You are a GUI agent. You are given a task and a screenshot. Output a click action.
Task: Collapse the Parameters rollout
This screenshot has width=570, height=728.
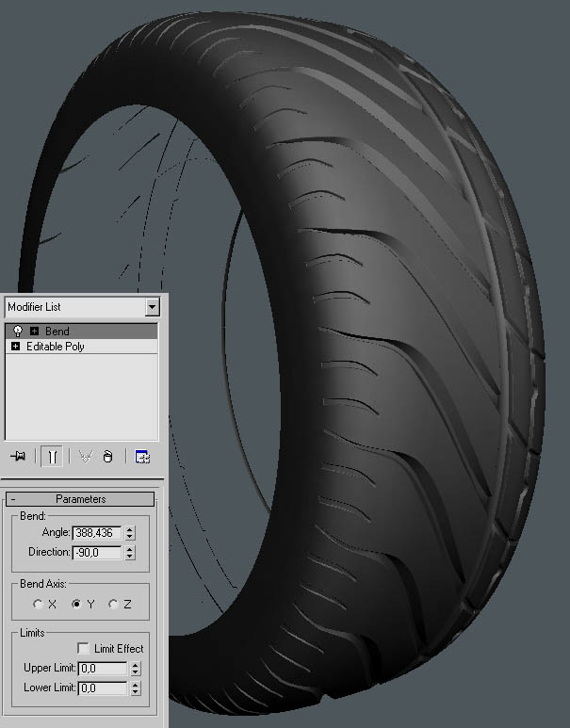click(x=80, y=499)
